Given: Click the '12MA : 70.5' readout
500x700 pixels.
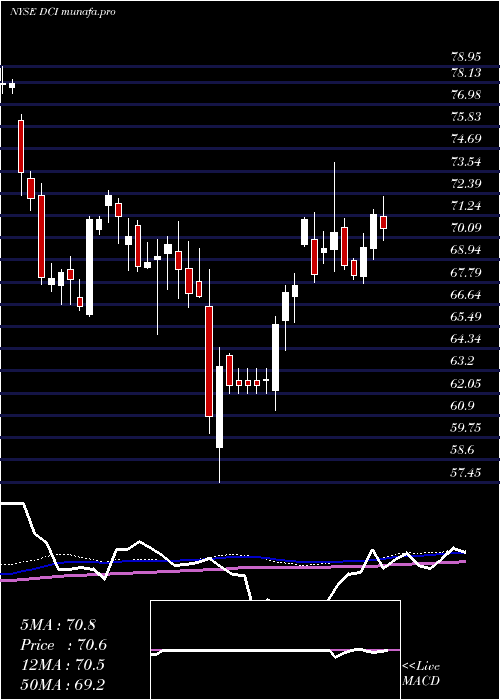Looking at the screenshot, I should click(x=62, y=665).
